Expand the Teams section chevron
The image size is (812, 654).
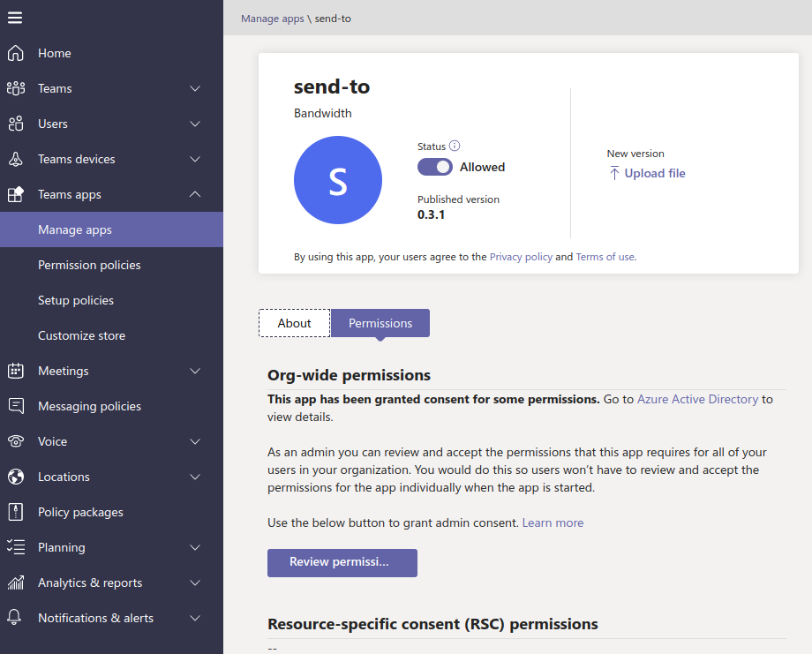coord(195,88)
